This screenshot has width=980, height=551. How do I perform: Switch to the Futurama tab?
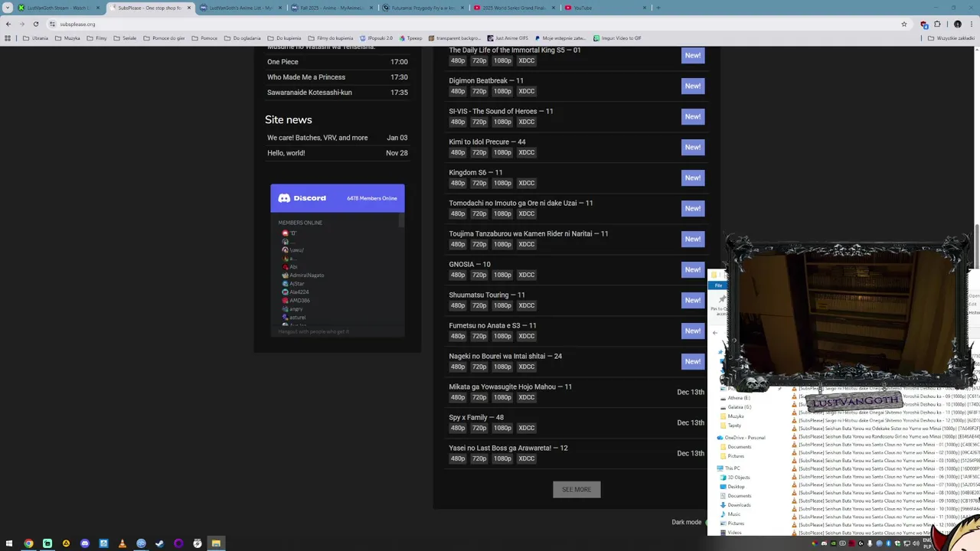(423, 8)
